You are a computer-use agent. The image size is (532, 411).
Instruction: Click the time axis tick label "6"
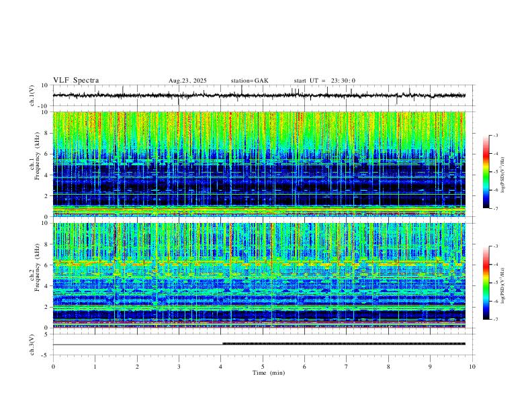[x=304, y=367]
